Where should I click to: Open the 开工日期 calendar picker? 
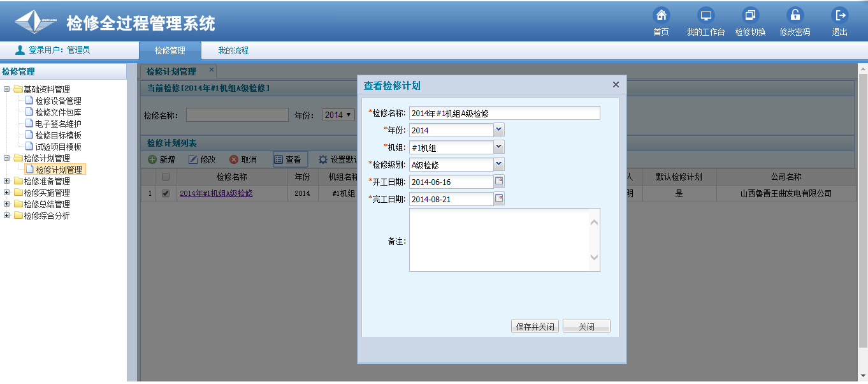tap(499, 182)
